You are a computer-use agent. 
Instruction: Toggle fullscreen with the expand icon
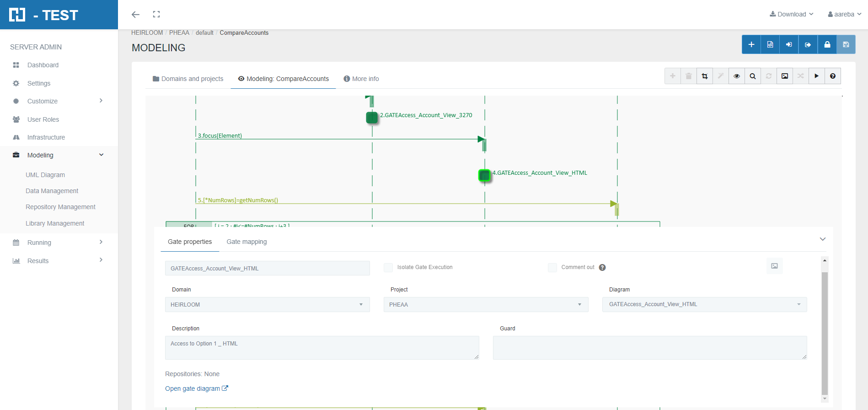pos(156,14)
